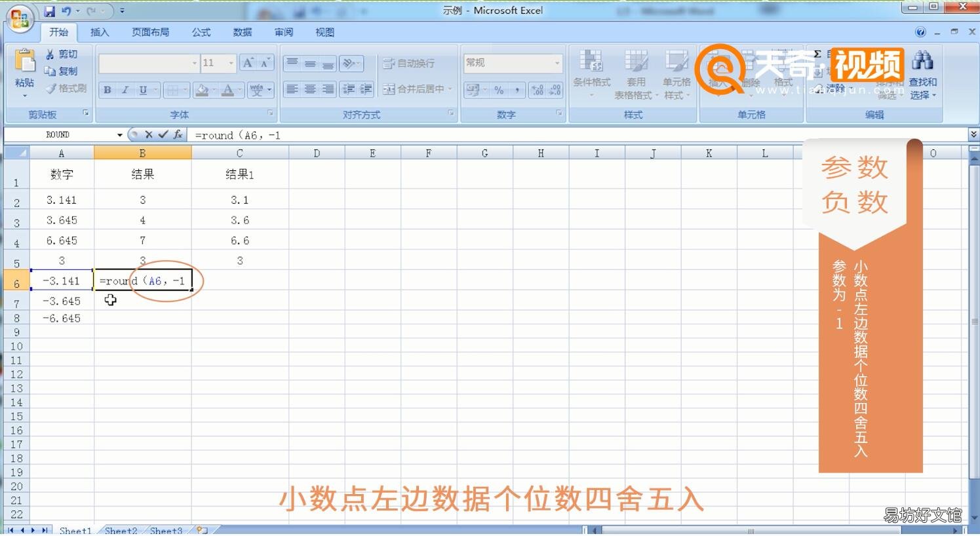This screenshot has height=536, width=980.
Task: Cancel the formula entry with X
Action: click(149, 134)
